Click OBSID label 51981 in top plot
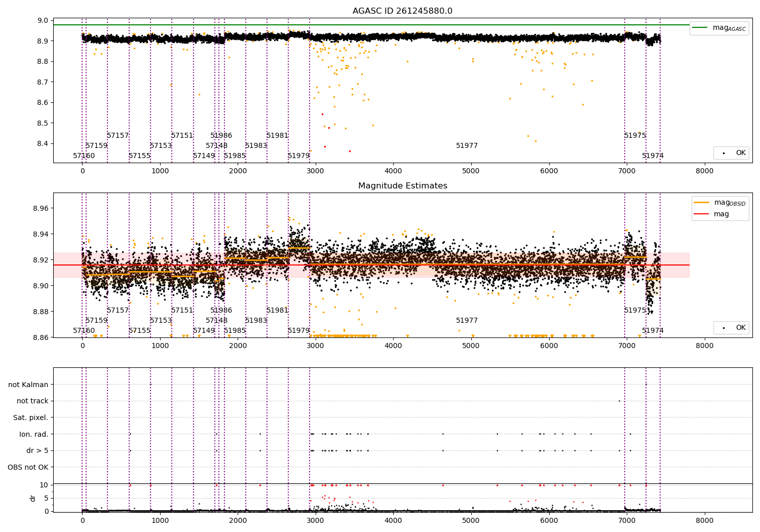The image size is (760, 532). point(277,135)
